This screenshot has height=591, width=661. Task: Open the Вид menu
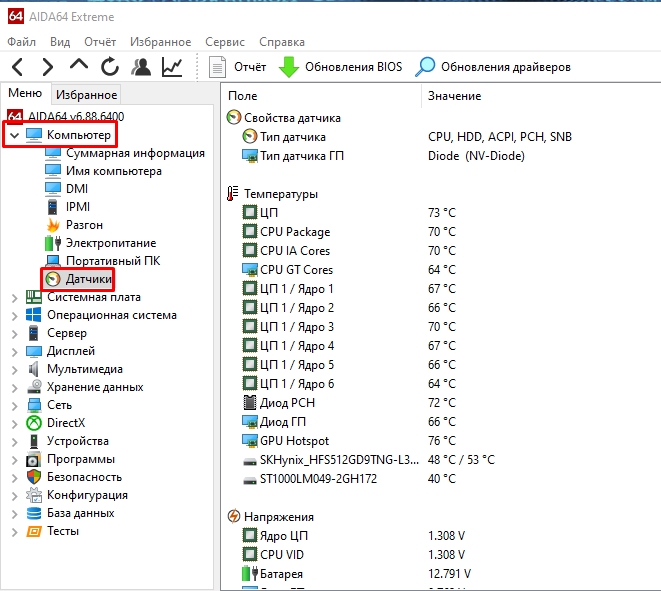pyautogui.click(x=60, y=42)
